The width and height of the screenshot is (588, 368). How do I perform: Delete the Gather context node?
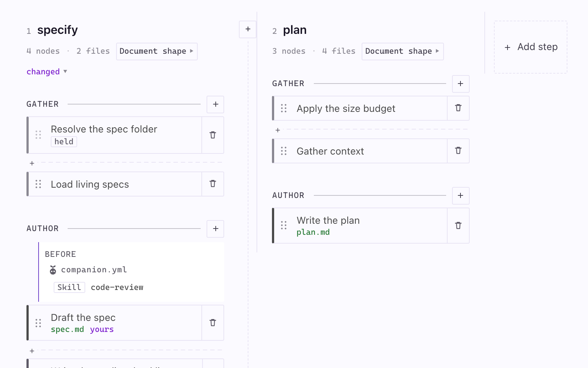[458, 151]
